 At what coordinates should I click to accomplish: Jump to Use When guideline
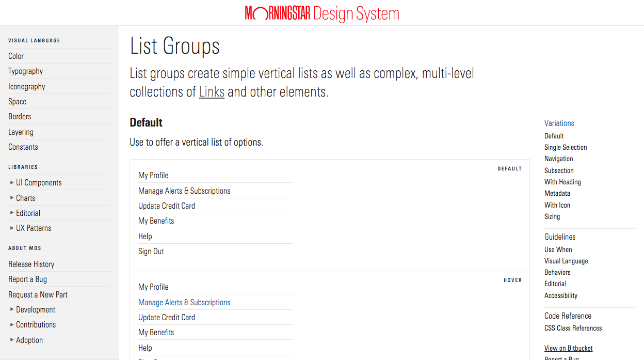558,249
